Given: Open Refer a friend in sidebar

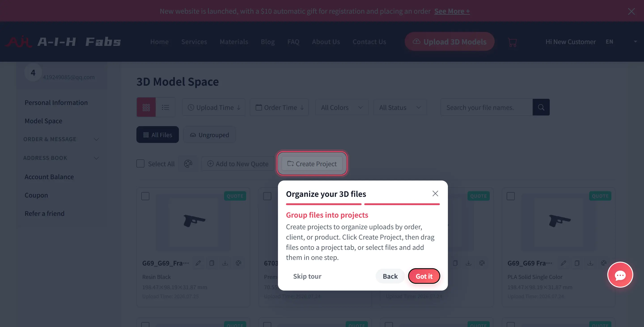Looking at the screenshot, I should [44, 214].
